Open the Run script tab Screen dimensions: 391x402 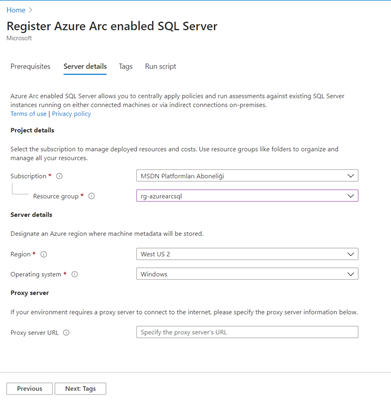(160, 66)
